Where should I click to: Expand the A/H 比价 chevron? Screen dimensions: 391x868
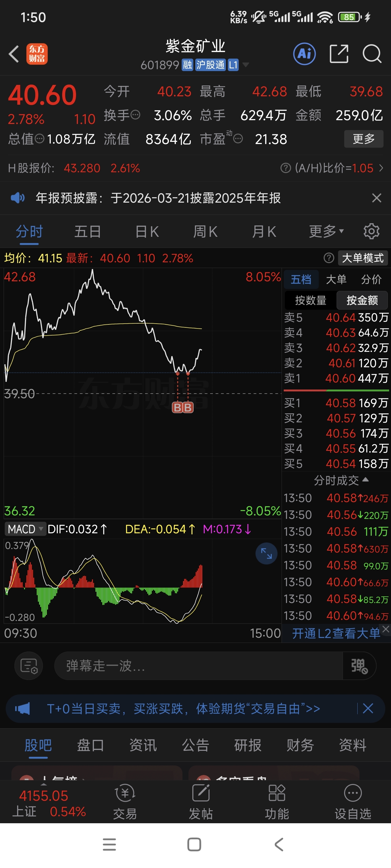click(381, 168)
